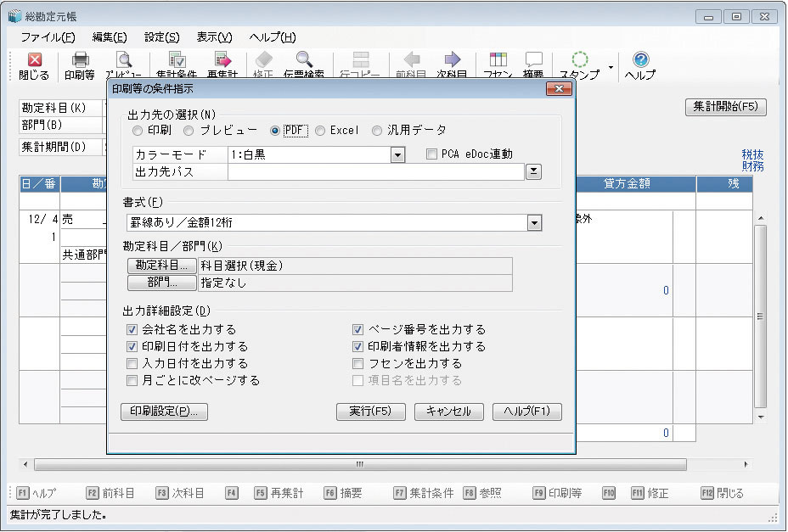The width and height of the screenshot is (788, 532).
Task: Close the 印刷等の条件指示 dialog
Action: (559, 89)
